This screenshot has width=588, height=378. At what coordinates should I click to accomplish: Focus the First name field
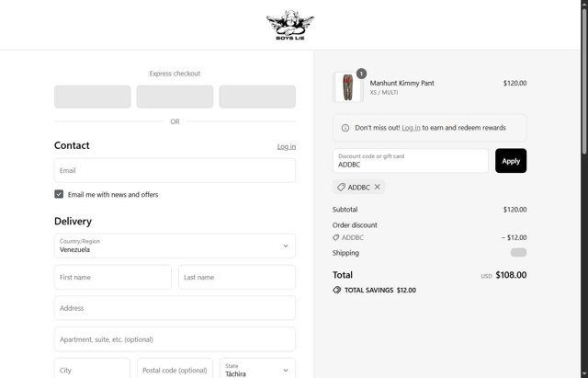113,277
